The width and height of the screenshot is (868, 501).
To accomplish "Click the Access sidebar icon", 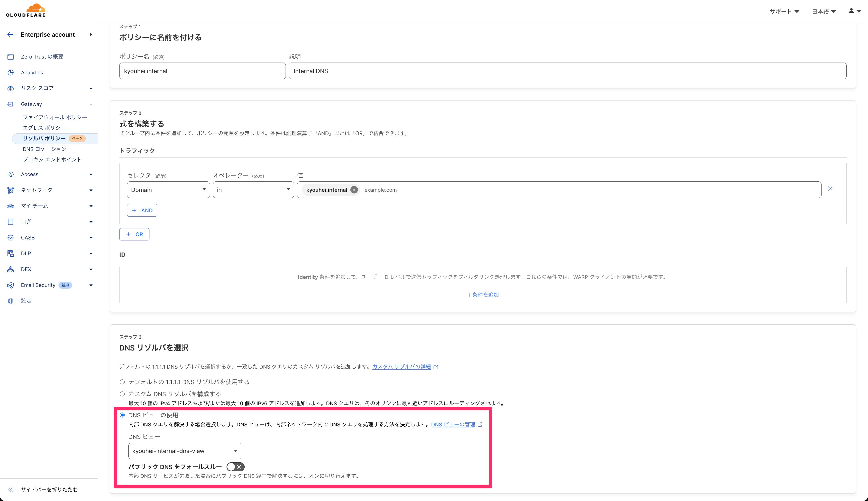I will point(11,174).
